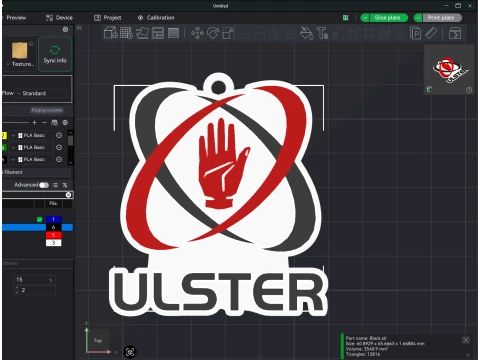Viewport: 480px width, 360px height.
Task: Click the black filament 6 swatch
Action: point(54,227)
